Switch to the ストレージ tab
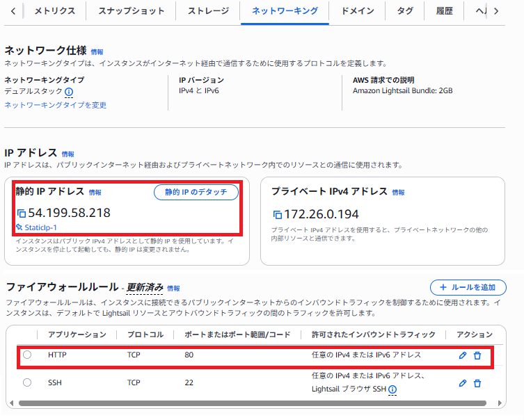Image resolution: width=524 pixels, height=420 pixels. 208,11
